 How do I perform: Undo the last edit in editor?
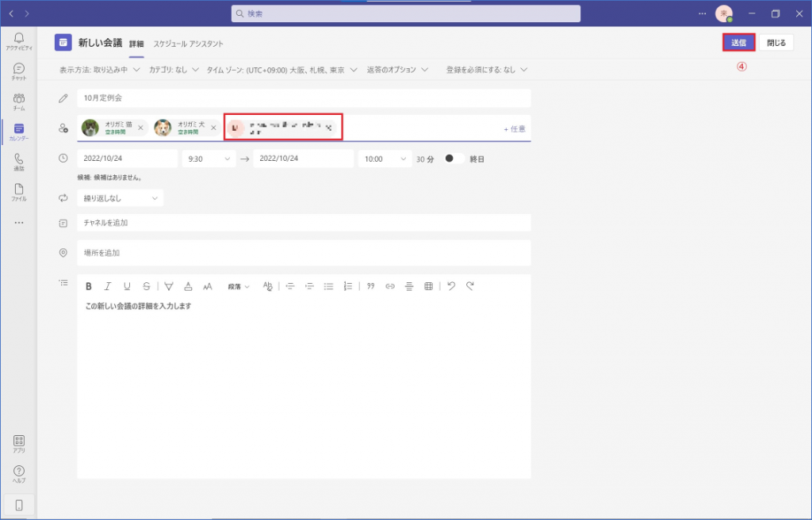coord(451,286)
